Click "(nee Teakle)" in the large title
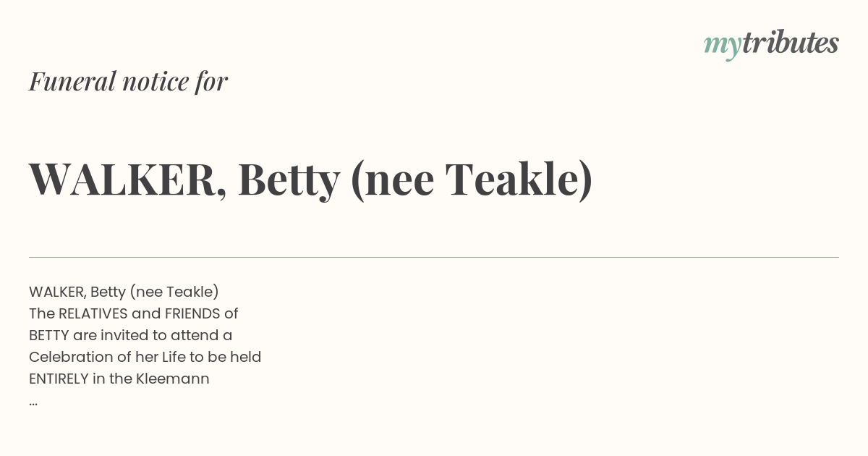Screen dimensions: 868x456 coord(471,180)
